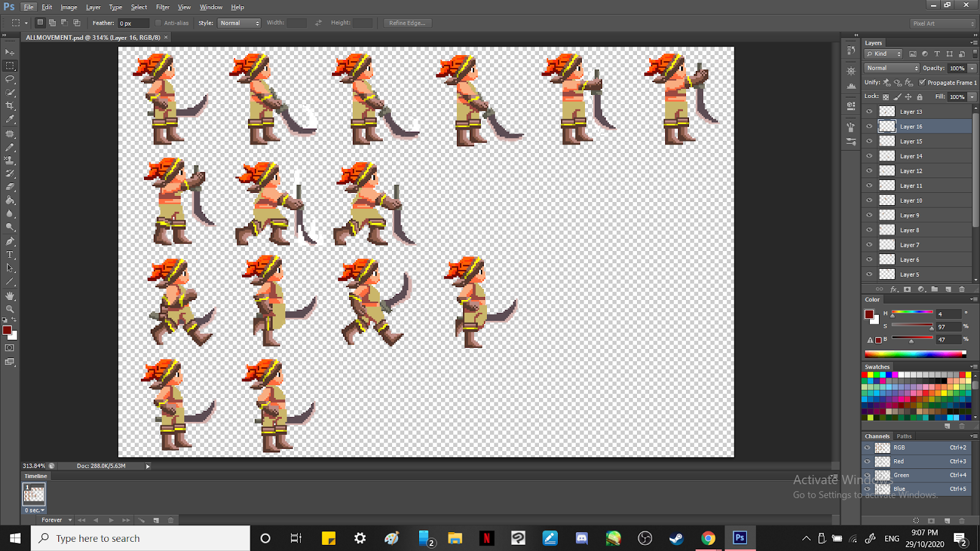Select frame 1 thumbnail in Timeline

click(34, 494)
